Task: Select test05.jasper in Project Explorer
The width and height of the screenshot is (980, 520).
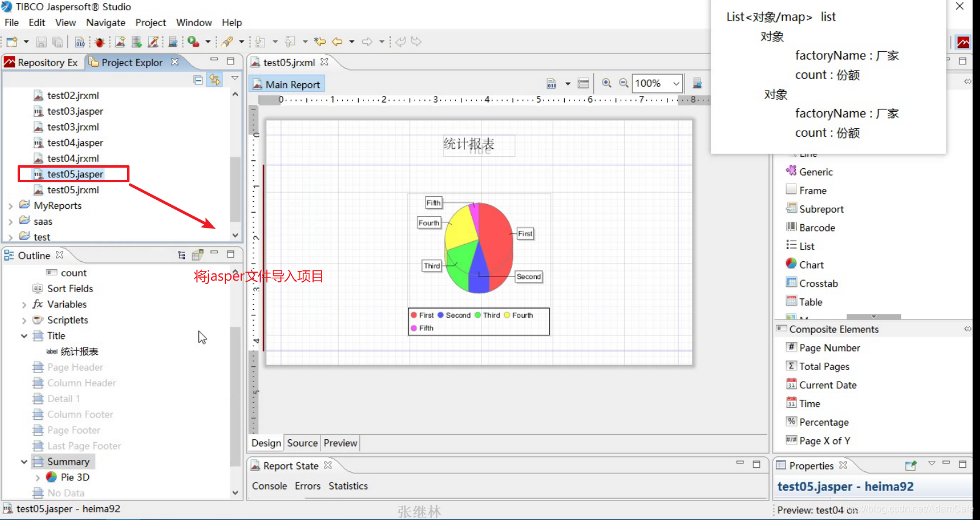Action: click(x=75, y=174)
